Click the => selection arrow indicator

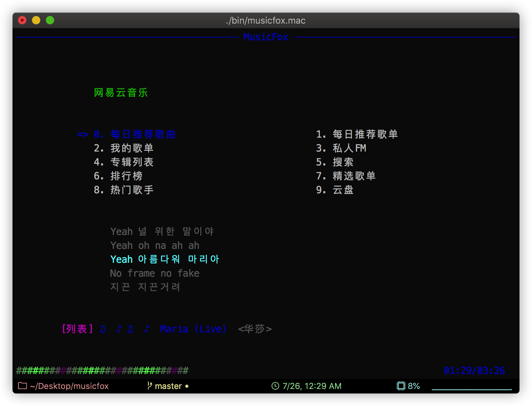click(x=83, y=134)
